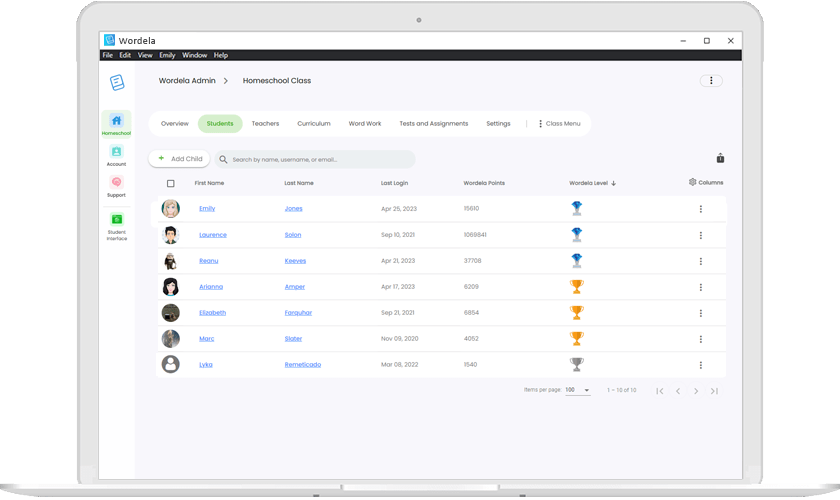Click the Wordela logo in sidebar
The width and height of the screenshot is (840, 500).
point(117,82)
